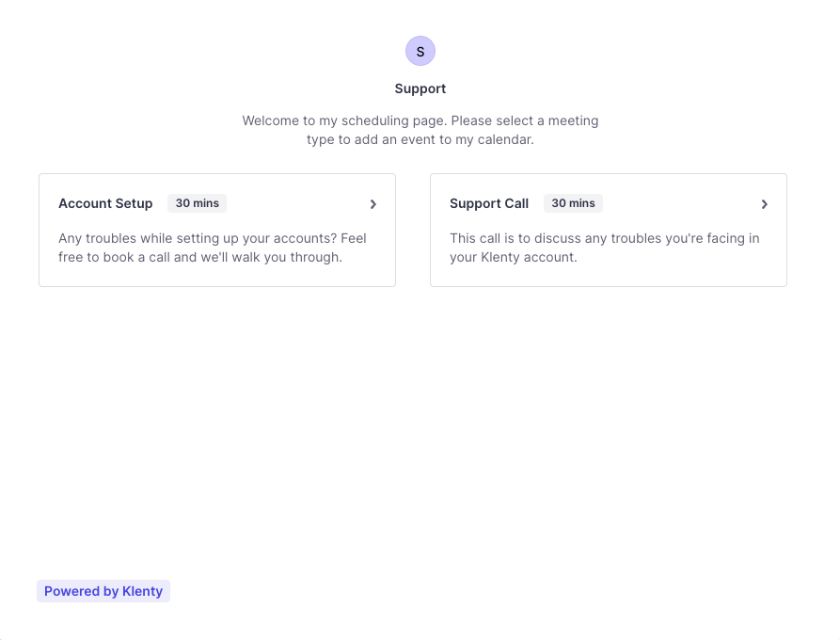Click "free to book a call" text line
Screen dimensions: 840x640
pyautogui.click(x=200, y=257)
